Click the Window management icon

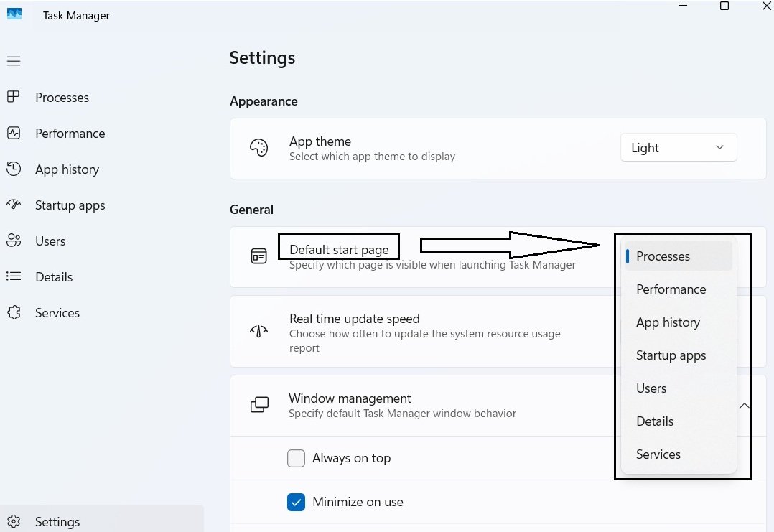pyautogui.click(x=259, y=405)
